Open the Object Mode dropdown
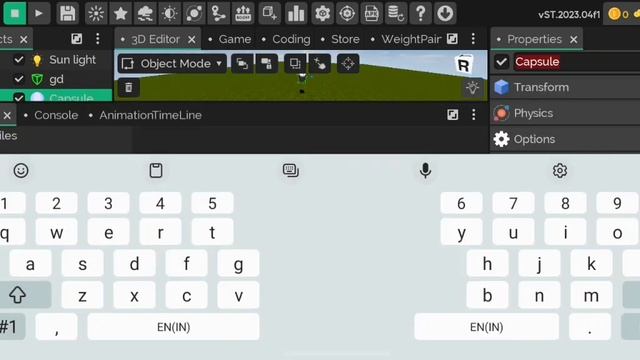Screen dimensions: 640x360 point(172,64)
